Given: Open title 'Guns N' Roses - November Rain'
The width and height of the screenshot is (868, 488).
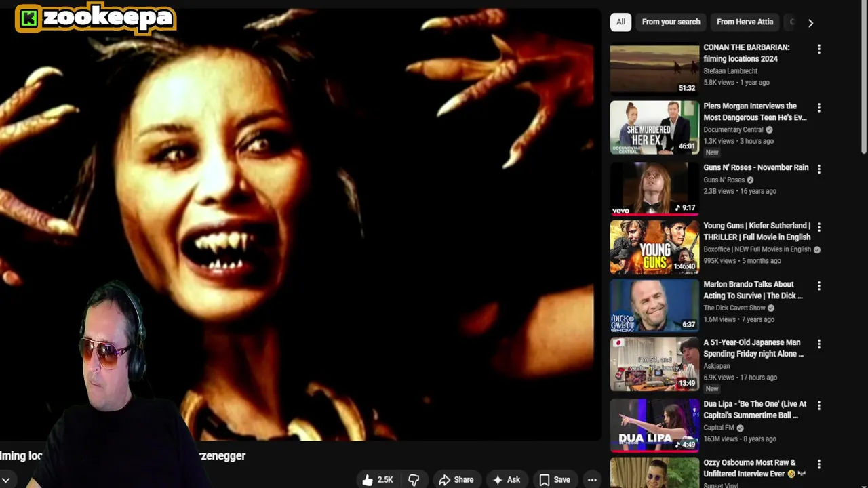Looking at the screenshot, I should coord(756,167).
